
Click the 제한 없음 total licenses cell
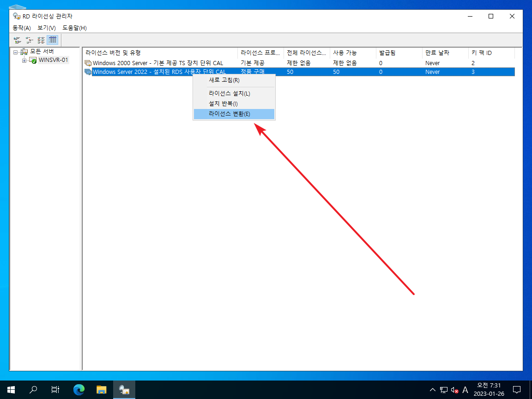(299, 63)
